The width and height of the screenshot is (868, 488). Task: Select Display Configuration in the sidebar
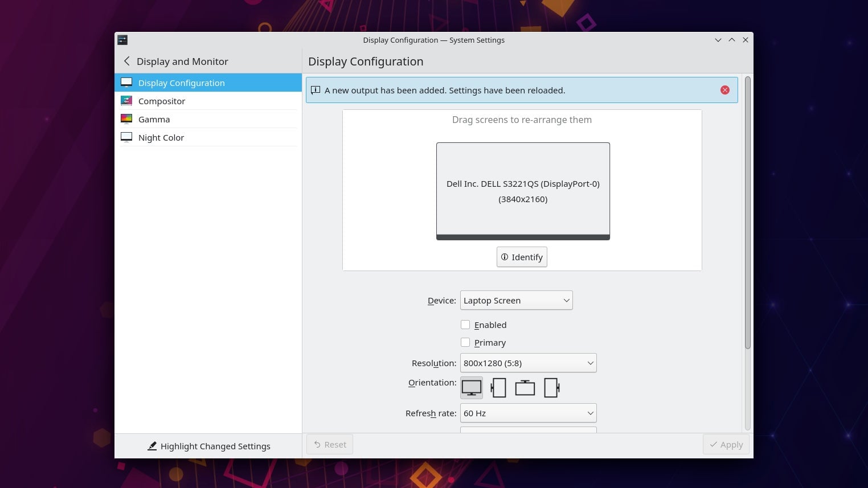(181, 83)
